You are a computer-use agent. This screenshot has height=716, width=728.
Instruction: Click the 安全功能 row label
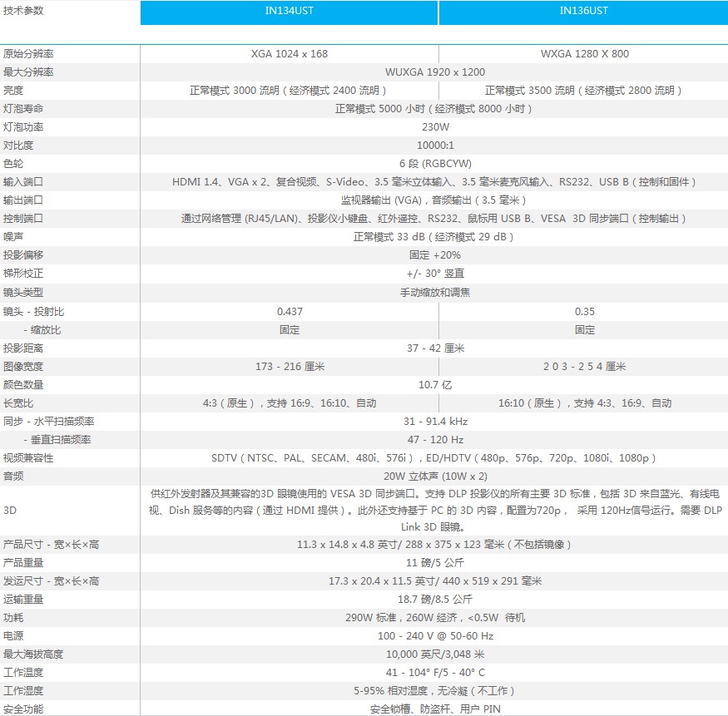tap(23, 709)
